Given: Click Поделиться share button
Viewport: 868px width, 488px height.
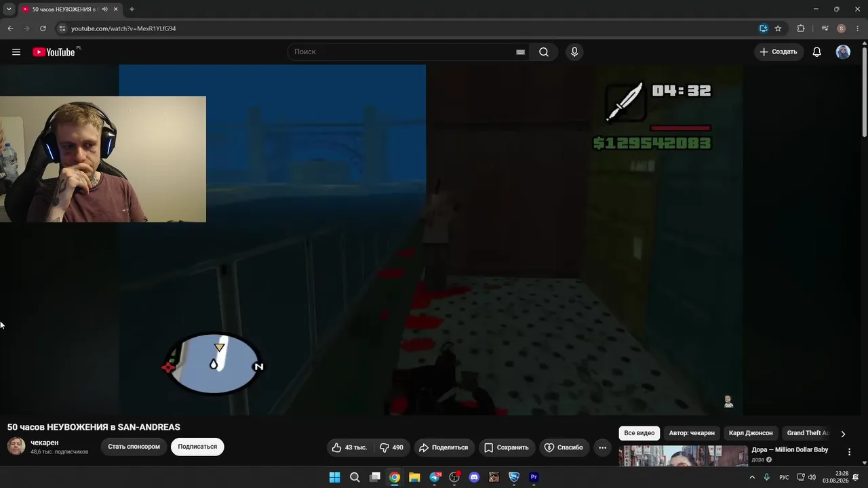Looking at the screenshot, I should (443, 447).
